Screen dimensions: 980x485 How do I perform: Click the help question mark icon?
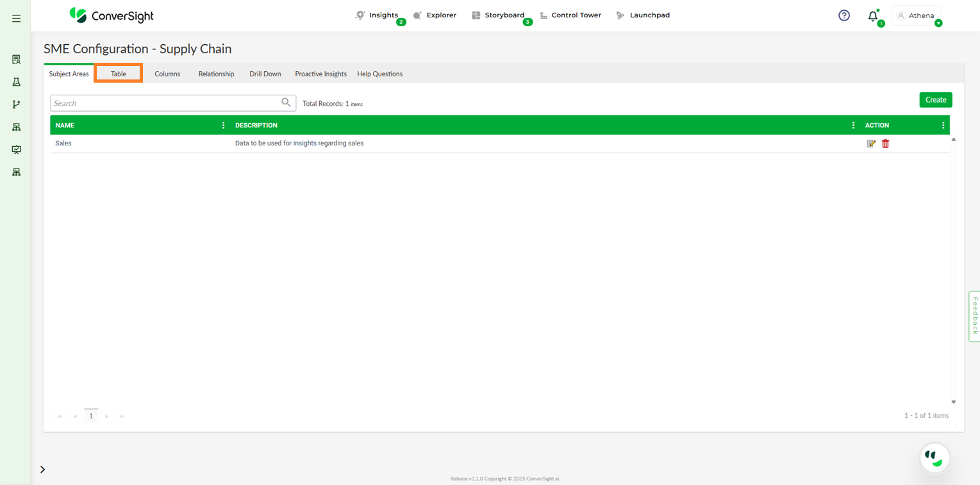coord(844,15)
